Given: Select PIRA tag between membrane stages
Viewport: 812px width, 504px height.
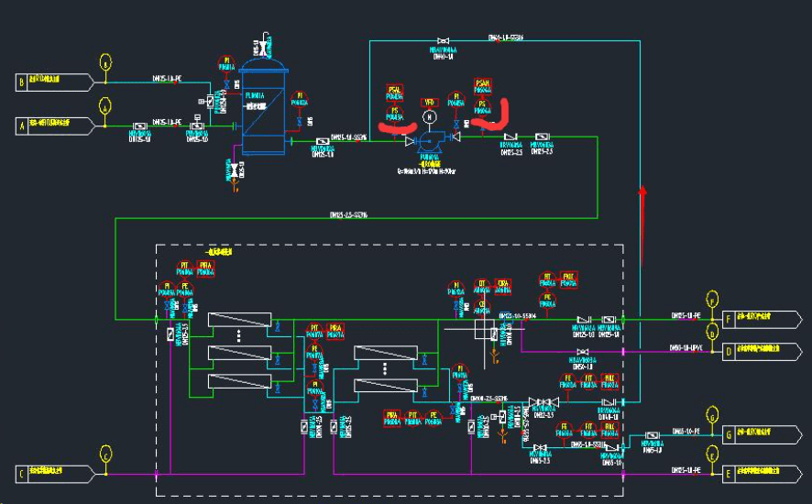Looking at the screenshot, I should pyautogui.click(x=335, y=332).
